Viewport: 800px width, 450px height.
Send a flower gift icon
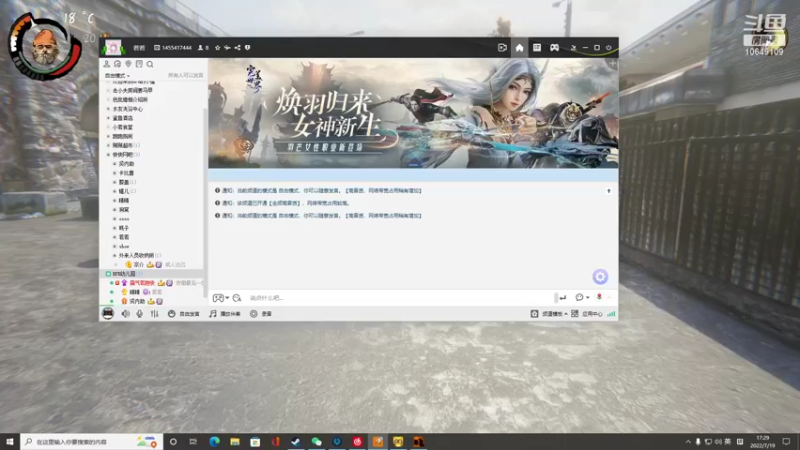[599, 297]
